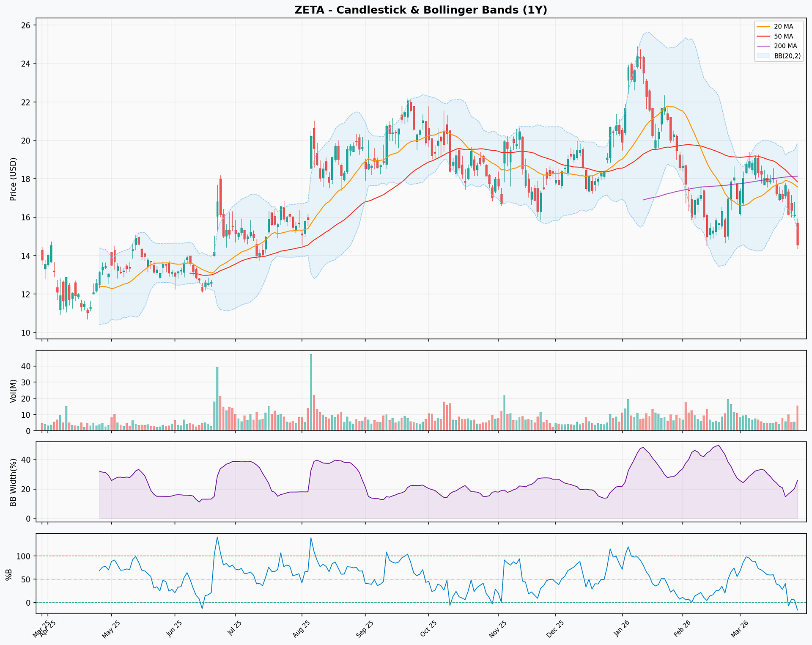Click the 50 MA legend entry
The image size is (812, 645).
pos(783,36)
